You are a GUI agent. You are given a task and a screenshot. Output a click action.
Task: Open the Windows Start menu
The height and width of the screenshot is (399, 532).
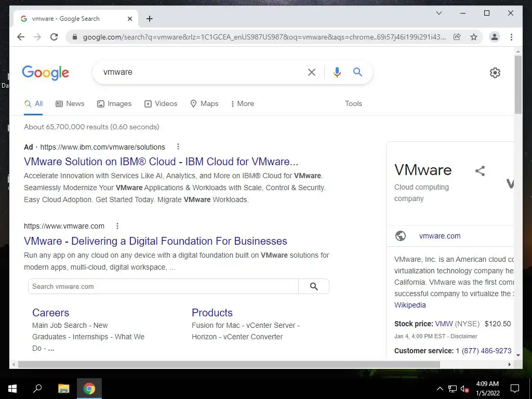click(x=12, y=389)
